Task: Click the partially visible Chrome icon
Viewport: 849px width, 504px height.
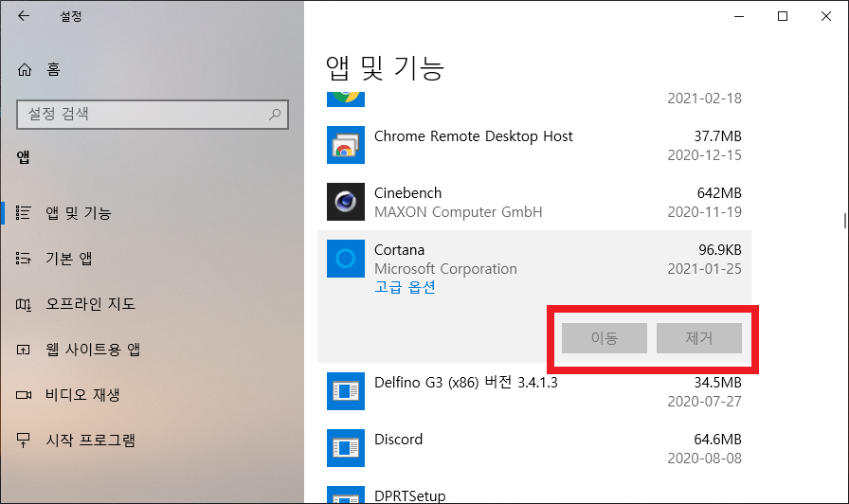Action: (x=346, y=99)
